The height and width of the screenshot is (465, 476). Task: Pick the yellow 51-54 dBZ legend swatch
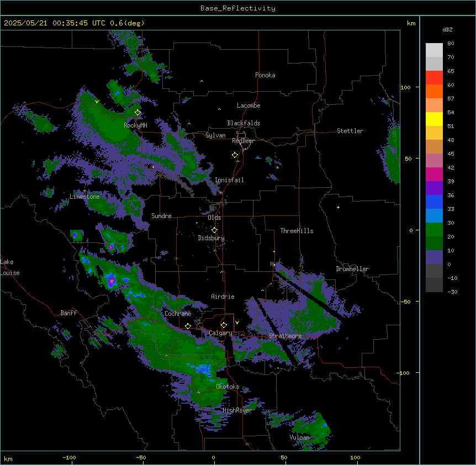click(x=434, y=119)
